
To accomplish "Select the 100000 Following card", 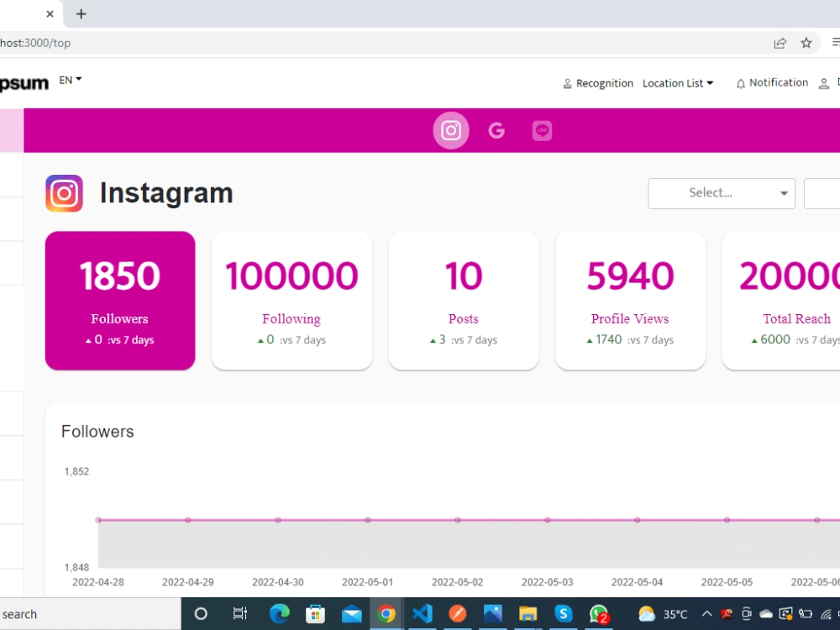I will [291, 301].
